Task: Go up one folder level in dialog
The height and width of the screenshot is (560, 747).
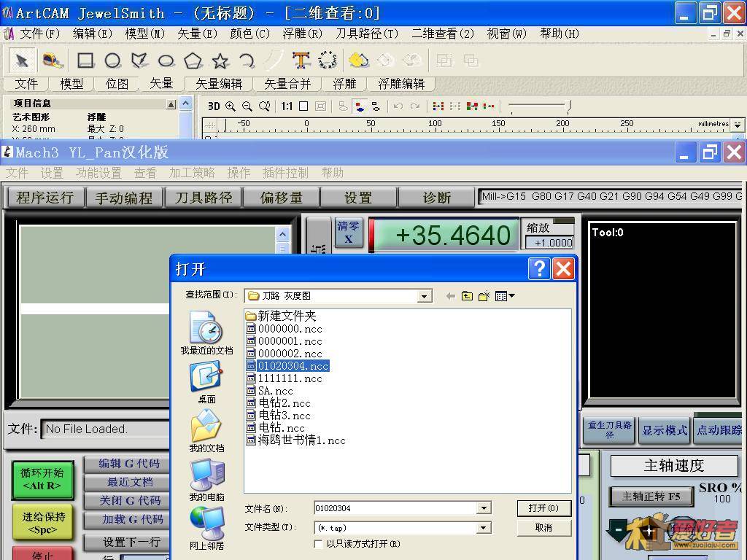Action: point(467,296)
